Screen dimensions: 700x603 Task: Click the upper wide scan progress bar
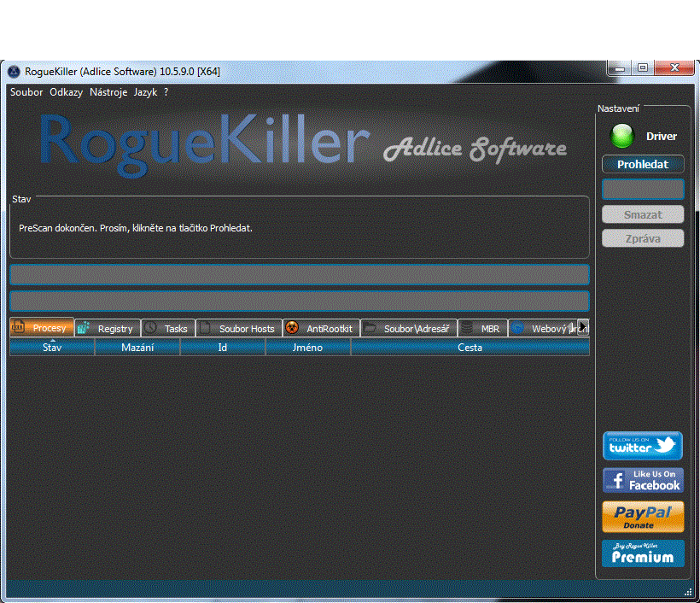pos(300,274)
